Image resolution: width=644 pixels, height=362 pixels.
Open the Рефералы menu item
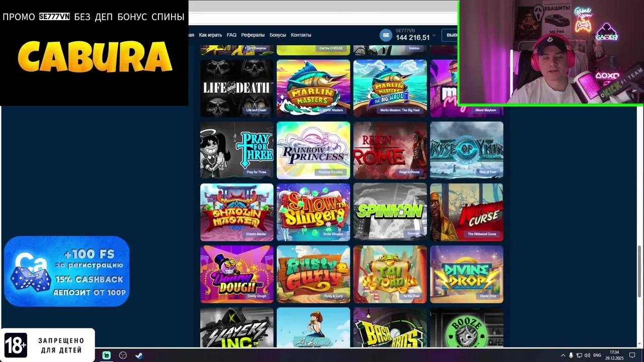pos(253,35)
